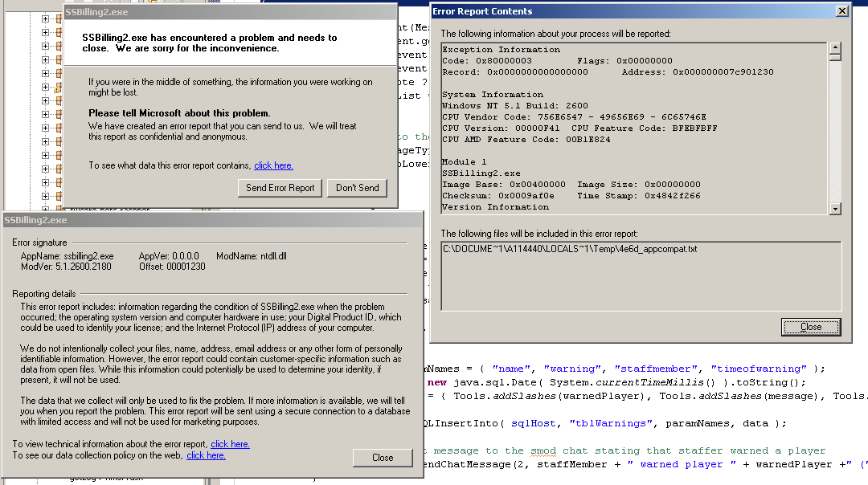This screenshot has height=485, width=868.
Task: Click 'AppVer: 0.0.0.0' in Error signature
Action: coord(169,256)
